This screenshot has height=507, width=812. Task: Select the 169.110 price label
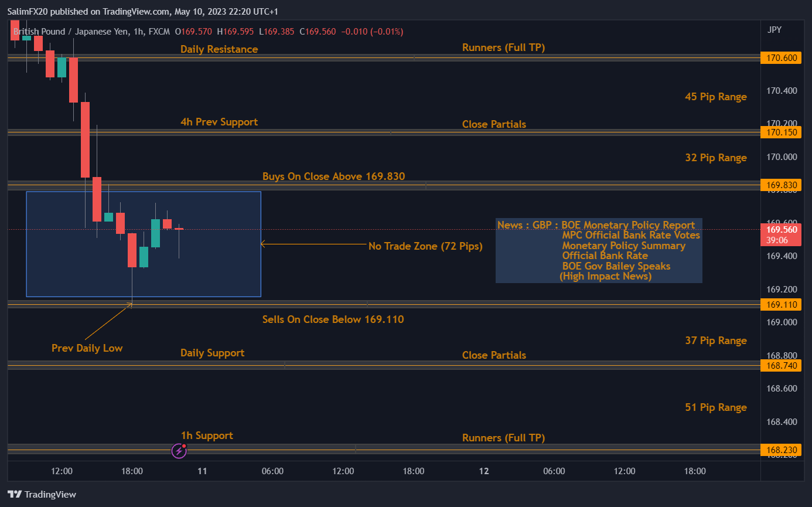(780, 304)
